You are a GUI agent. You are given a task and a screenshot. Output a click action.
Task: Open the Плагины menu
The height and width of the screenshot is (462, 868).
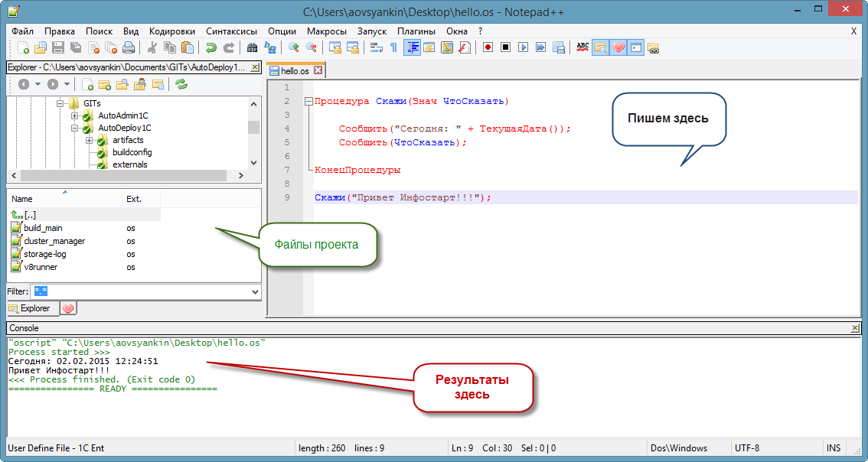[416, 31]
